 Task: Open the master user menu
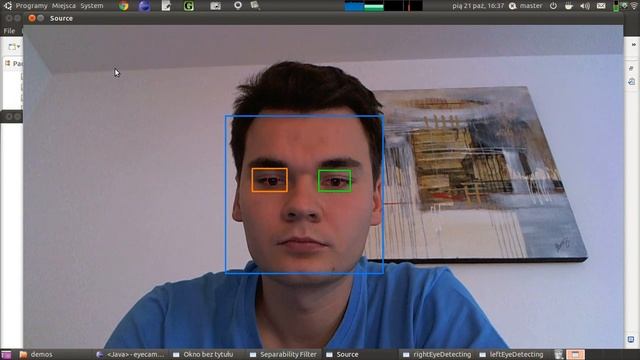[526, 6]
